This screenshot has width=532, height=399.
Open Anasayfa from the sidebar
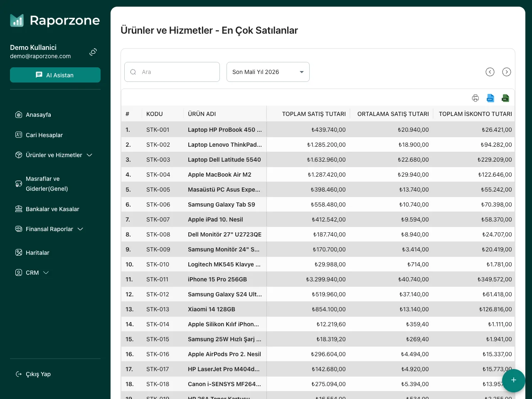pos(38,115)
